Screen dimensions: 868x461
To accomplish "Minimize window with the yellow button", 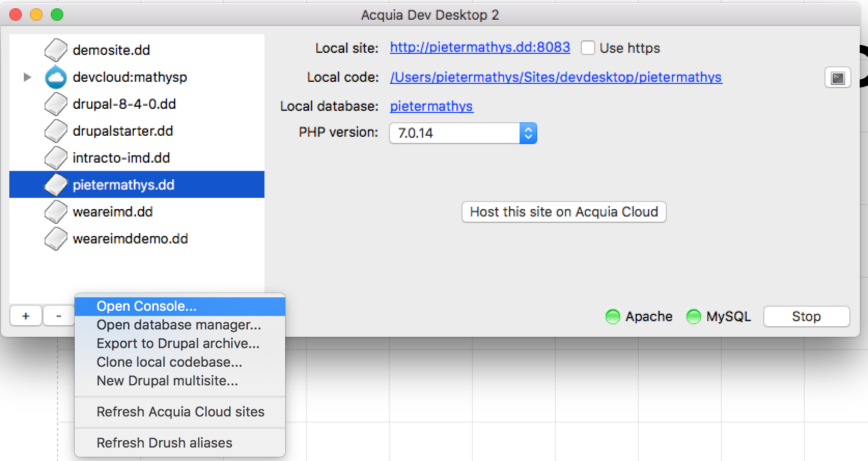I will pyautogui.click(x=36, y=15).
